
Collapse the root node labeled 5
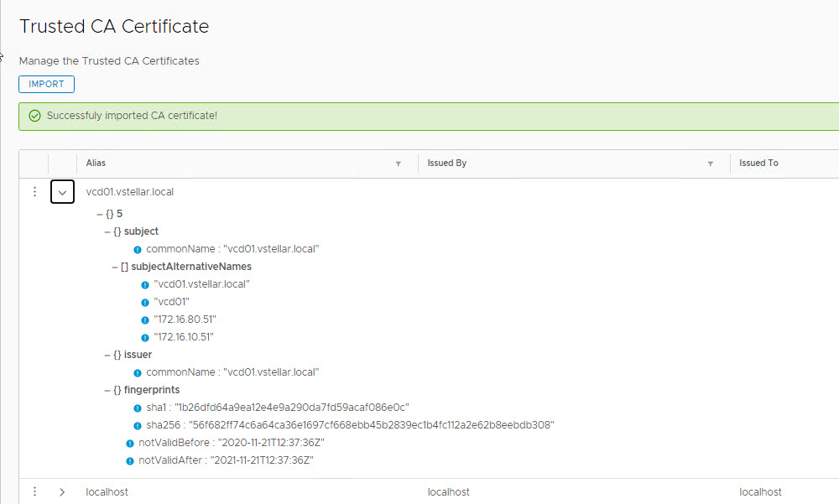click(100, 214)
